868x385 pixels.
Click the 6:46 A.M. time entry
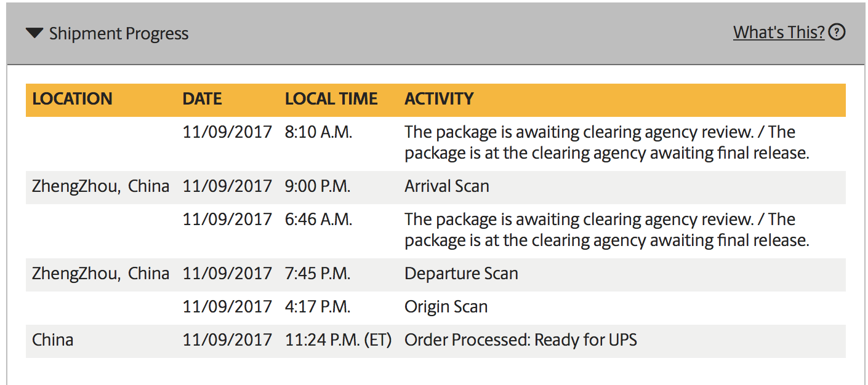pyautogui.click(x=318, y=220)
